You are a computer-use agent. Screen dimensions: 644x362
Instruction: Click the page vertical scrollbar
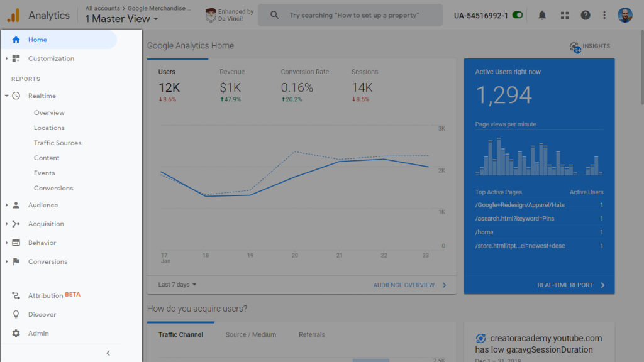(641, 68)
